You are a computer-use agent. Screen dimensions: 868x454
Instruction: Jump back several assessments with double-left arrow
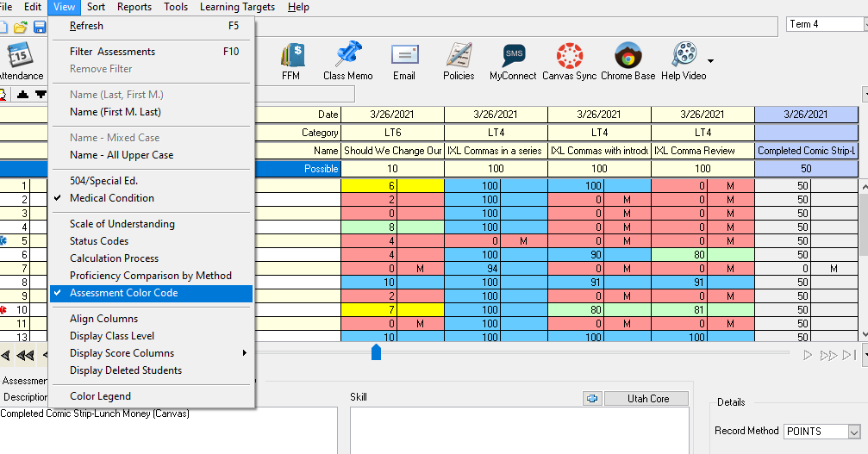pos(25,355)
